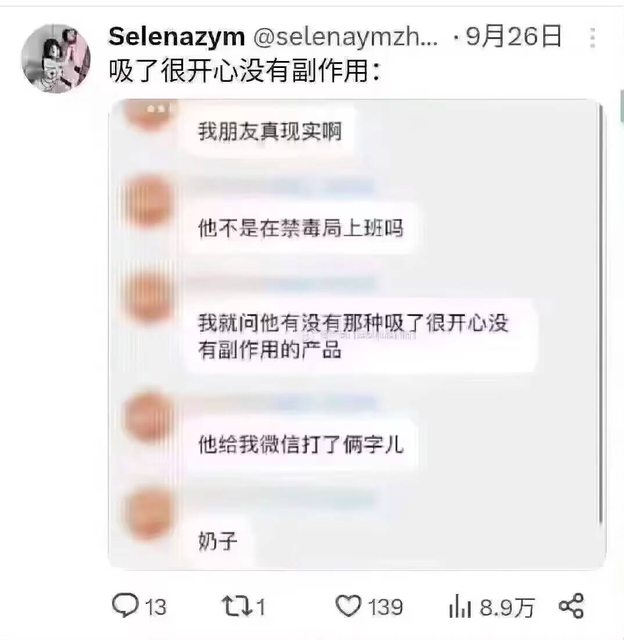Open view analytics bar chart icon
Image resolution: width=624 pixels, height=640 pixels.
click(x=460, y=606)
